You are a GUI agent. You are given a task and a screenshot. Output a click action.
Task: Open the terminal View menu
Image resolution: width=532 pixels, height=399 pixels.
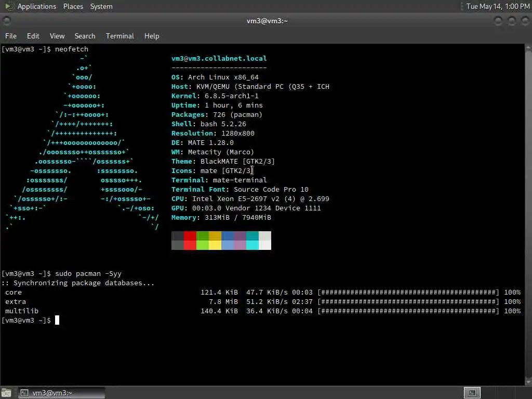[57, 36]
